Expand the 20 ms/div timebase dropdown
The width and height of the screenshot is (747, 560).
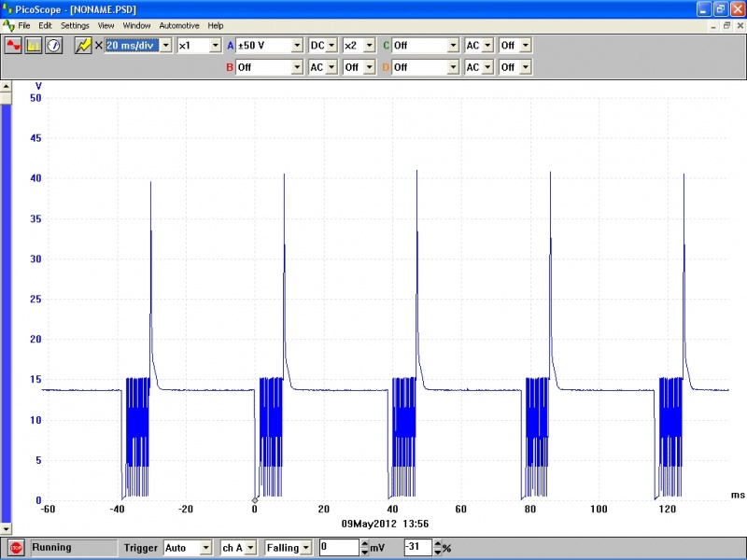point(166,45)
